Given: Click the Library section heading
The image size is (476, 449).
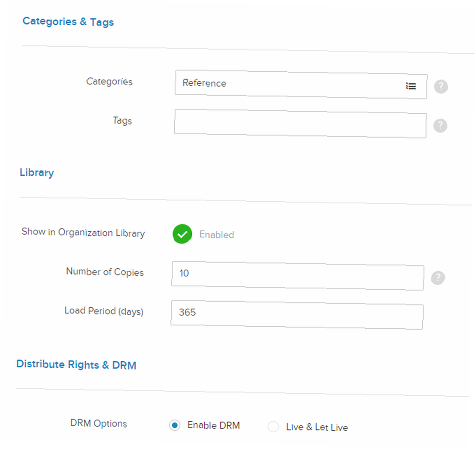Looking at the screenshot, I should 37,172.
